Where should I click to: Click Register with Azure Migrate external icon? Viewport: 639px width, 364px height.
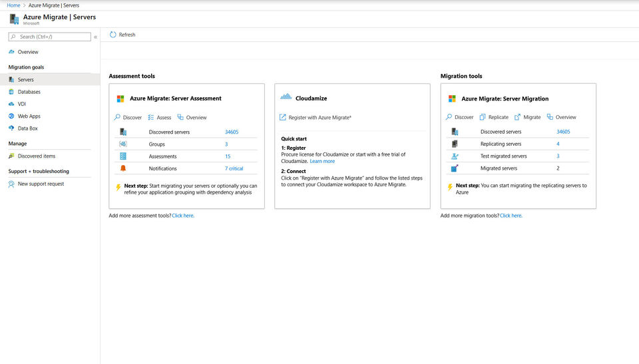point(283,117)
